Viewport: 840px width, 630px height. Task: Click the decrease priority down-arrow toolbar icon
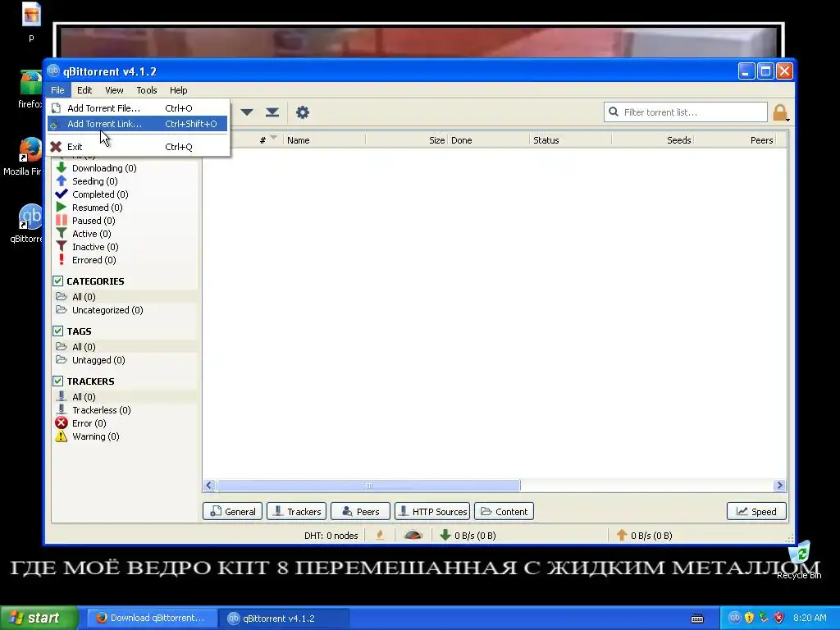(x=246, y=112)
